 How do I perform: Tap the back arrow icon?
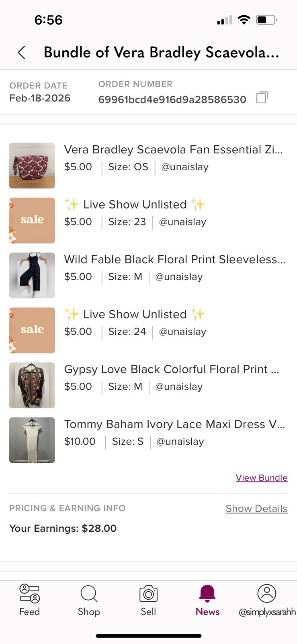click(22, 53)
